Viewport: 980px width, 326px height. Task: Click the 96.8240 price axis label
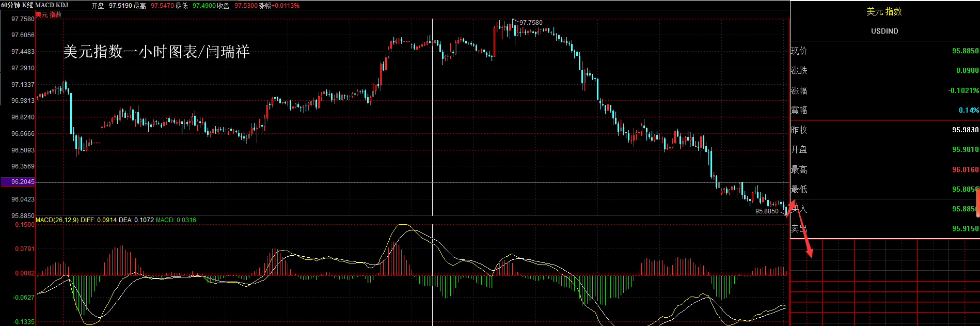coord(23,117)
